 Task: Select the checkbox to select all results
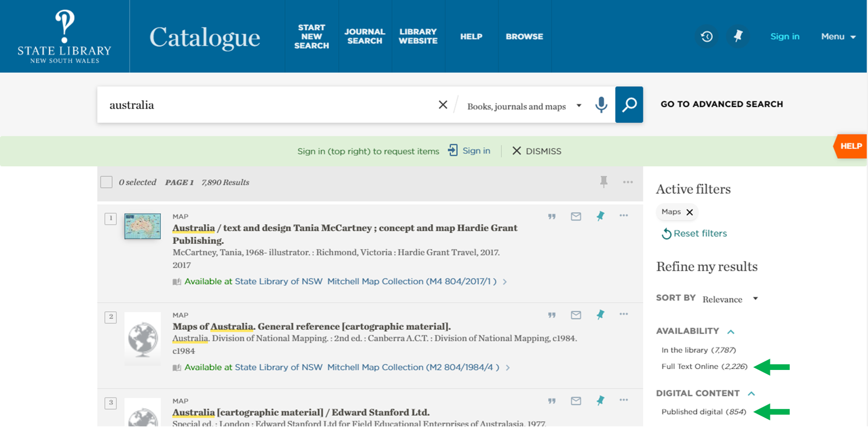pos(106,182)
